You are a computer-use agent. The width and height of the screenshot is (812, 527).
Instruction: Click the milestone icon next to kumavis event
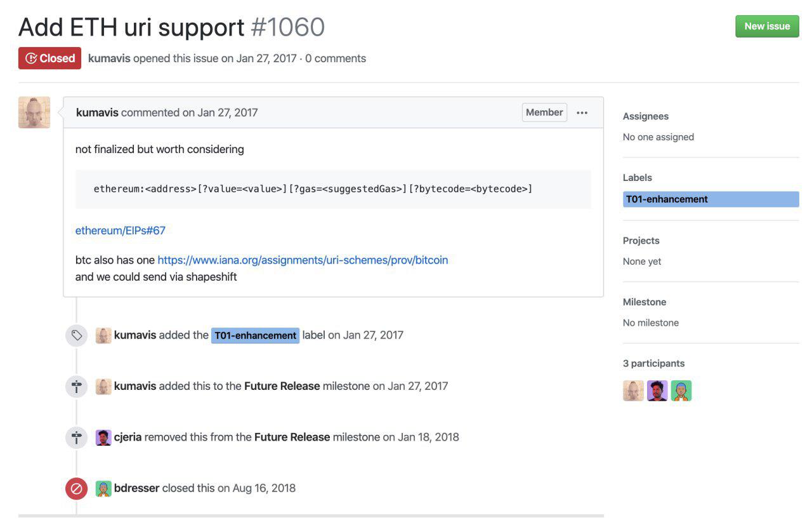76,386
